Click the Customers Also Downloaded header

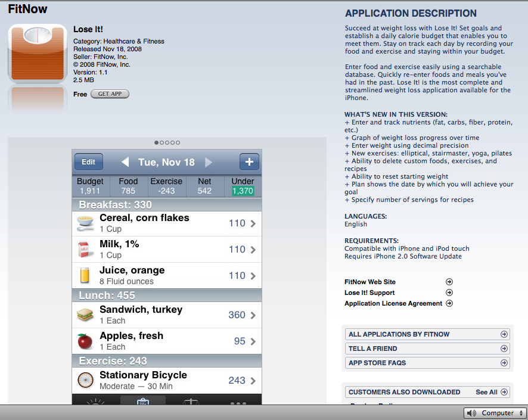404,392
